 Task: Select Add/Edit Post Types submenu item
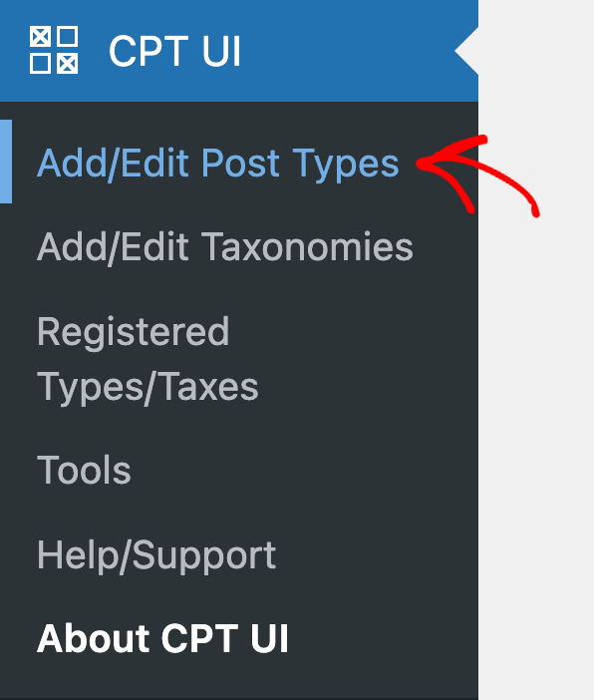(218, 164)
